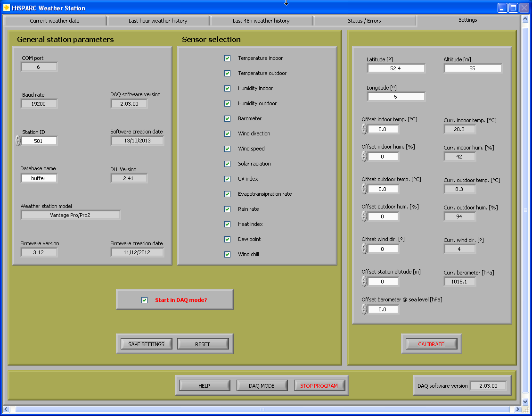Click the Altitude input field

pos(473,68)
